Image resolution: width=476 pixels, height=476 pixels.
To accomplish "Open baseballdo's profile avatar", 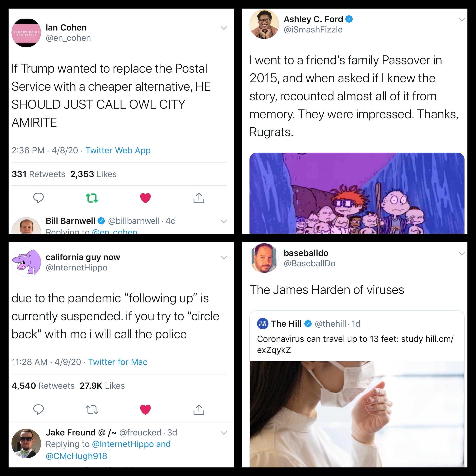I will pyautogui.click(x=264, y=258).
